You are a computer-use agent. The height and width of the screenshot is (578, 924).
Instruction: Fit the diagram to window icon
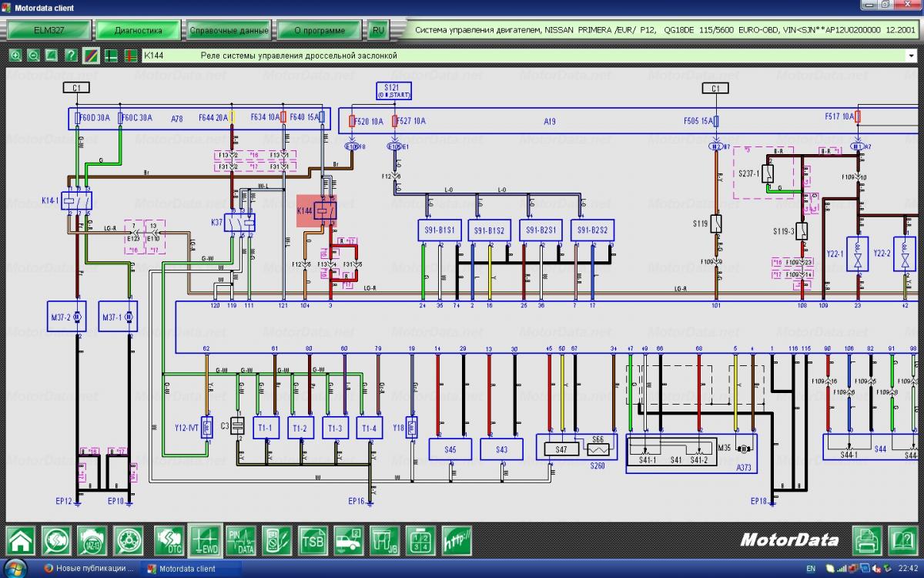point(52,55)
